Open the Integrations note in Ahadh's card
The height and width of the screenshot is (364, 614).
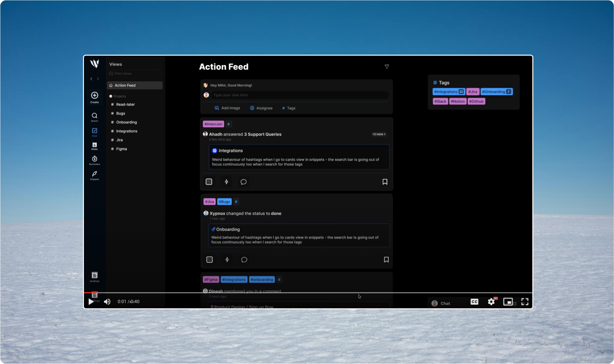pyautogui.click(x=299, y=157)
